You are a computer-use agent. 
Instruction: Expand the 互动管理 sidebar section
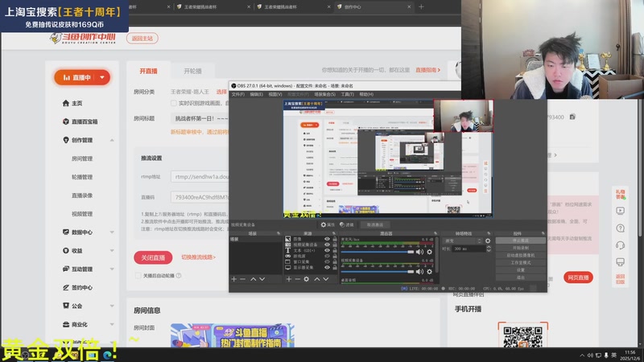(x=112, y=269)
